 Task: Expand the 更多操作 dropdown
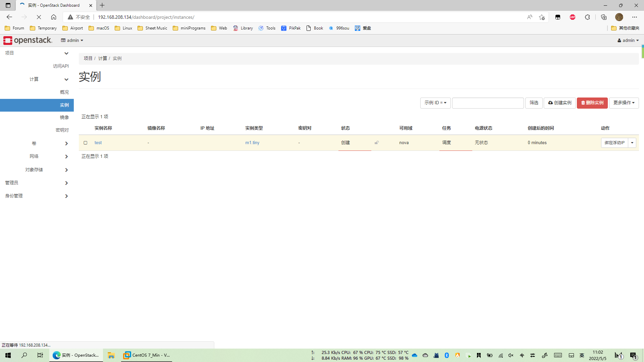click(x=624, y=103)
